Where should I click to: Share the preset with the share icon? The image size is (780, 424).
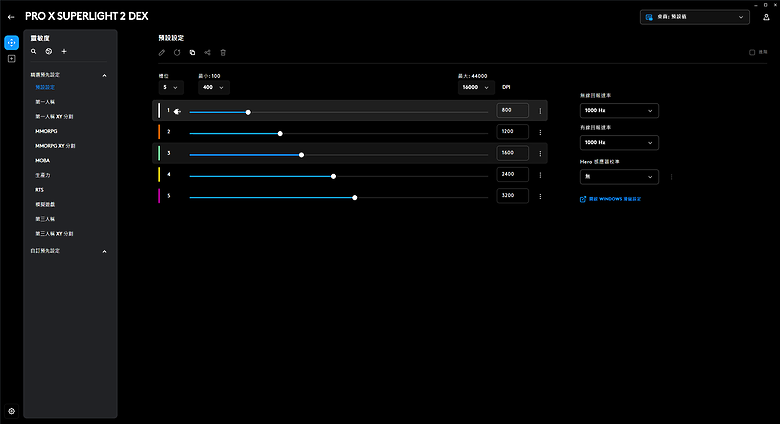tap(207, 52)
